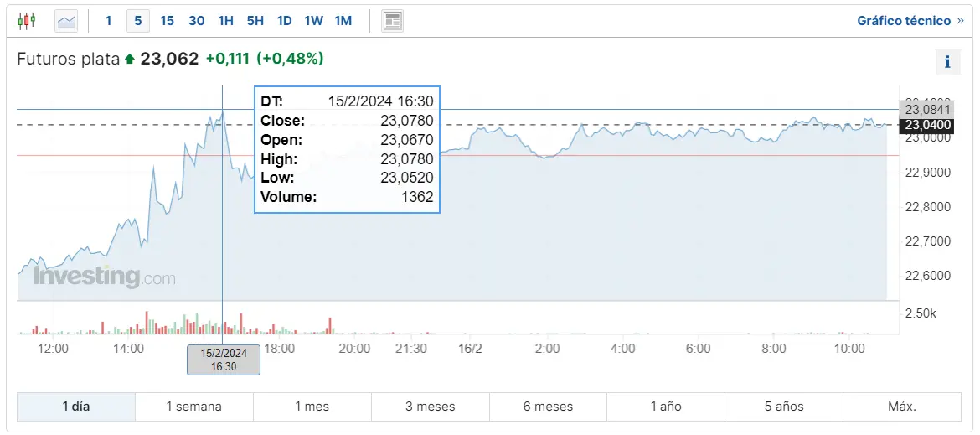Select the area chart type icon
The height and width of the screenshot is (435, 980).
[66, 21]
